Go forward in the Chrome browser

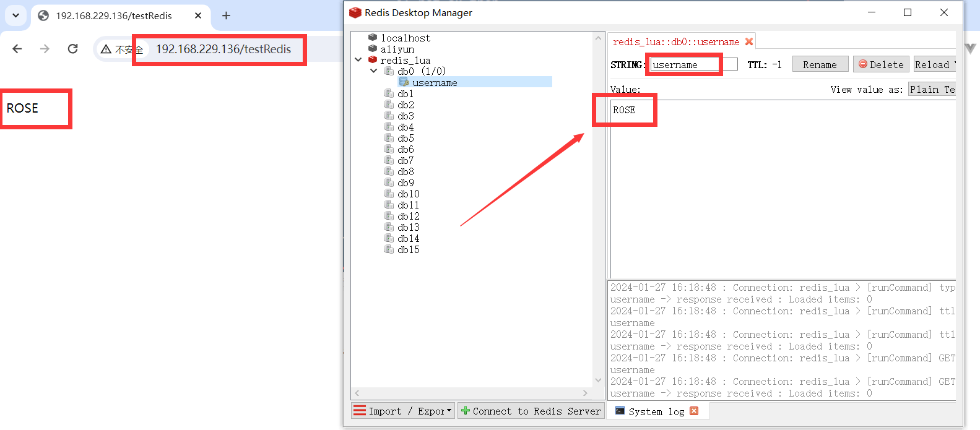click(45, 49)
